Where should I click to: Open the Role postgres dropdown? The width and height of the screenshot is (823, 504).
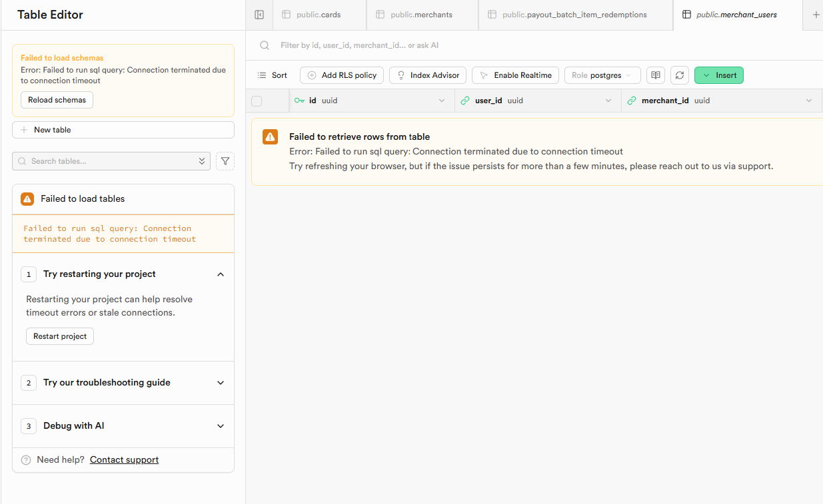coord(602,75)
